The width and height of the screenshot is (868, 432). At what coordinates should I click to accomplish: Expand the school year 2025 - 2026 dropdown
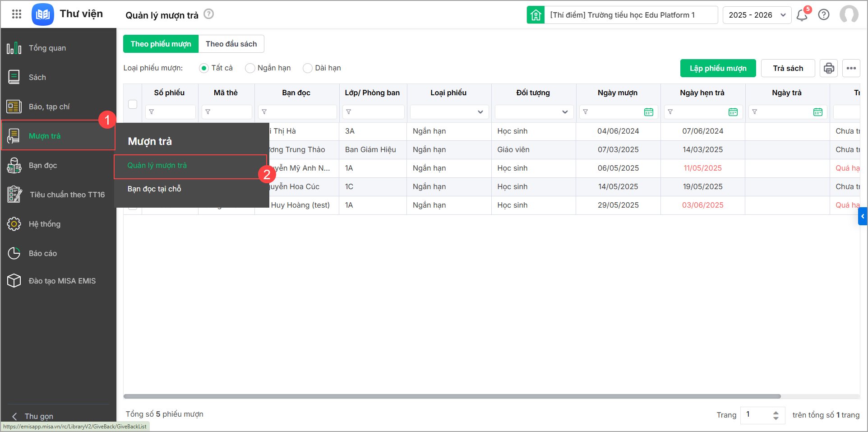[757, 15]
